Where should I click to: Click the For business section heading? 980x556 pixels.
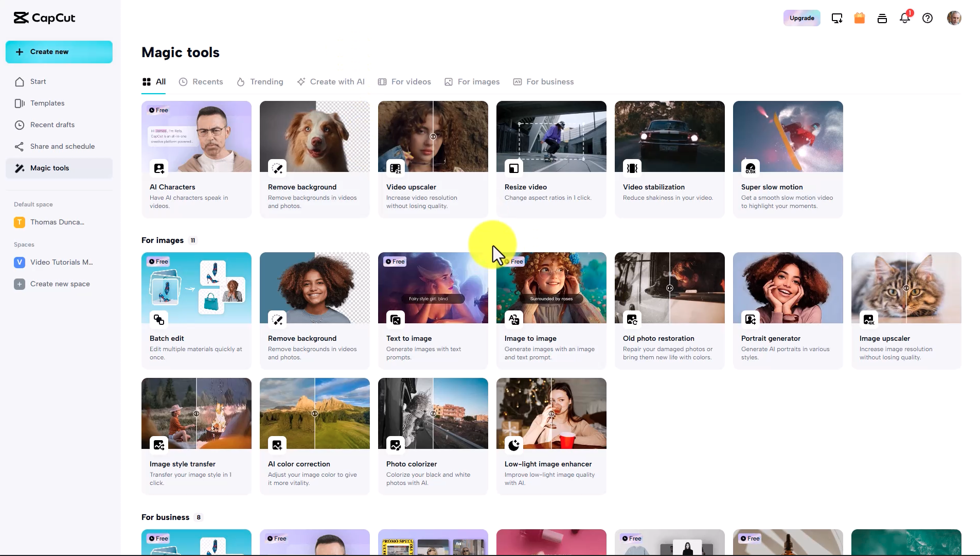pyautogui.click(x=166, y=517)
